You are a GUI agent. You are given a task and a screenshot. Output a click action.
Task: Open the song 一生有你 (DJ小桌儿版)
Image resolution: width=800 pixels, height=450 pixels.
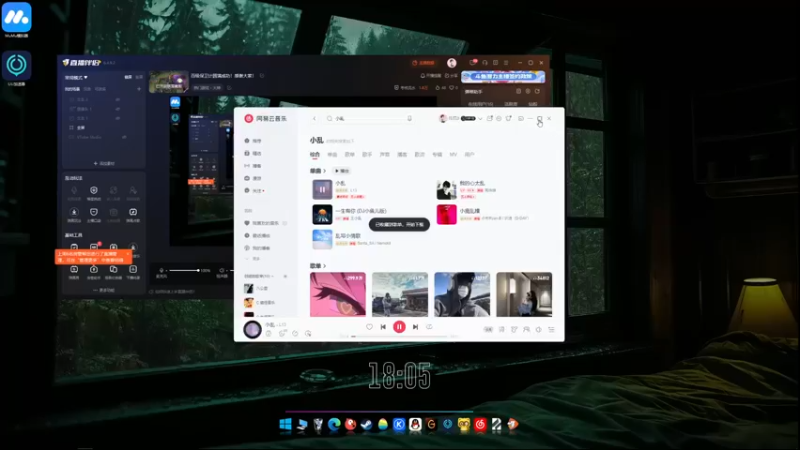click(x=361, y=211)
